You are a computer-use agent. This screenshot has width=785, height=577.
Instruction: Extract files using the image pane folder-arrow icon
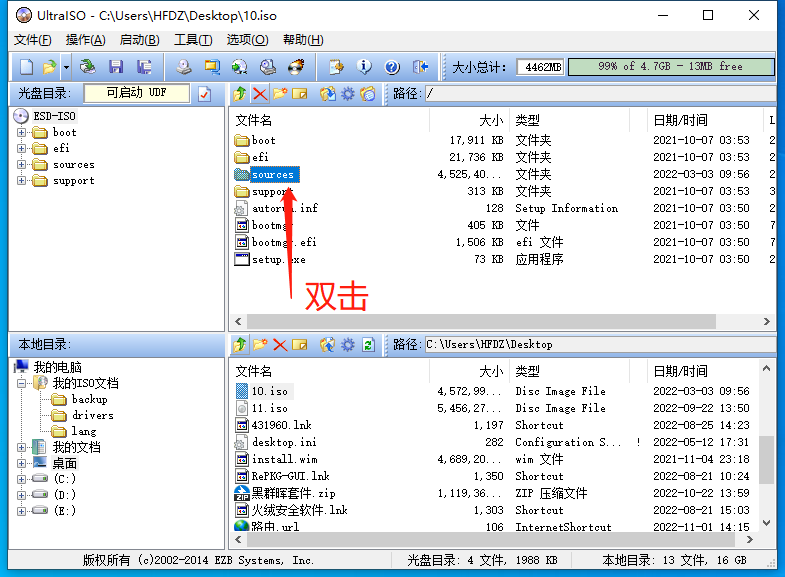[x=328, y=94]
